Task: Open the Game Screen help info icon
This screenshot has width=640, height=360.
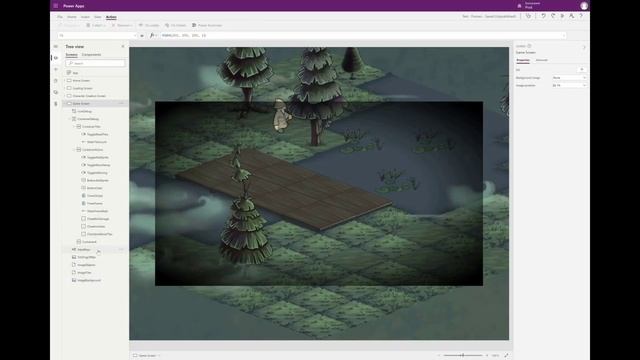Action: (529, 46)
